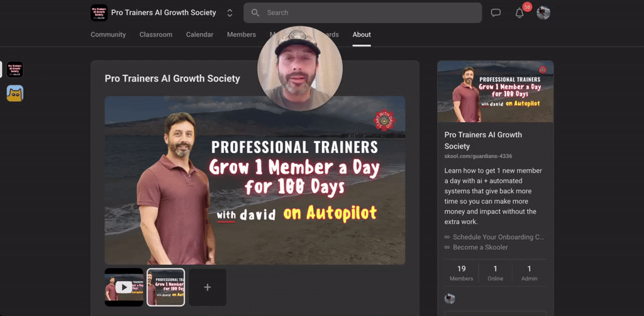Click the sidebar card cover image

click(496, 91)
